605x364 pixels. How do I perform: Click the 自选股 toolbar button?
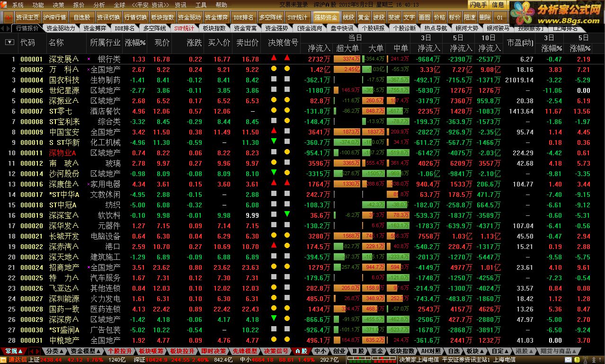(81, 18)
